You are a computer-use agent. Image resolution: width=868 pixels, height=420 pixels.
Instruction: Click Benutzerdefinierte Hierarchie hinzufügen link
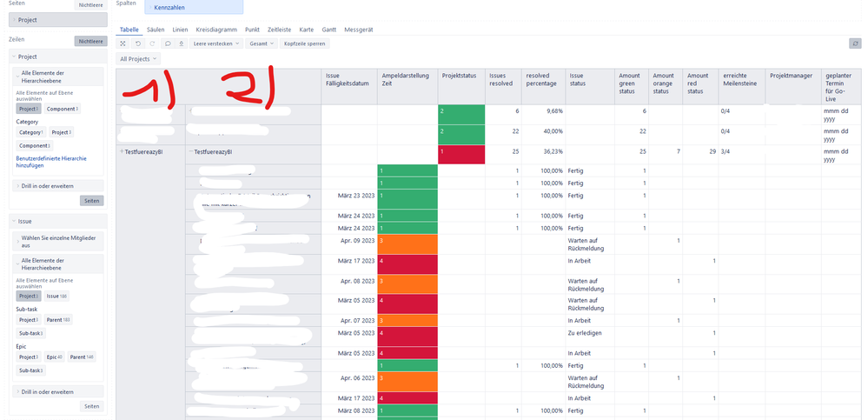(51, 162)
